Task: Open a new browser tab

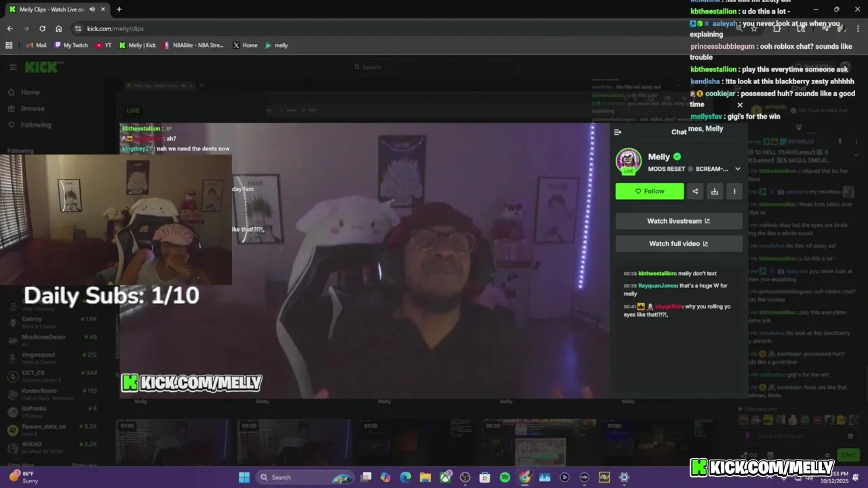Action: point(119,9)
